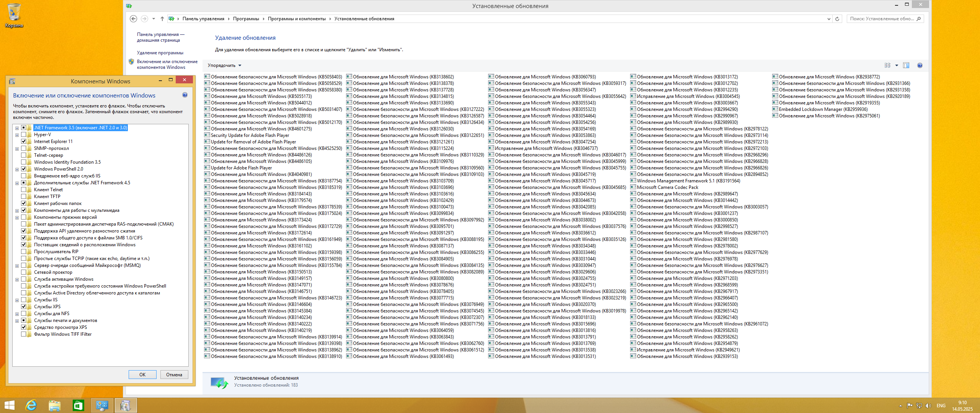Select Update for Removal of Adobe Flash Player

[253, 142]
